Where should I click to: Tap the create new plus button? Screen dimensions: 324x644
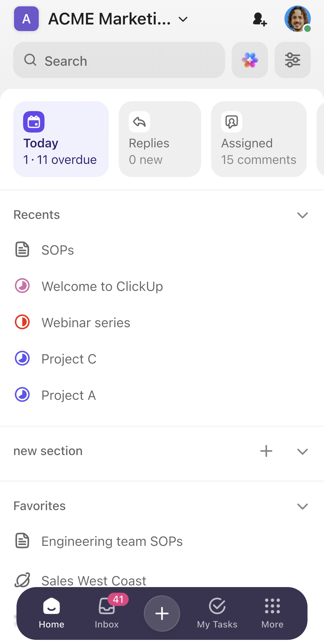(162, 613)
